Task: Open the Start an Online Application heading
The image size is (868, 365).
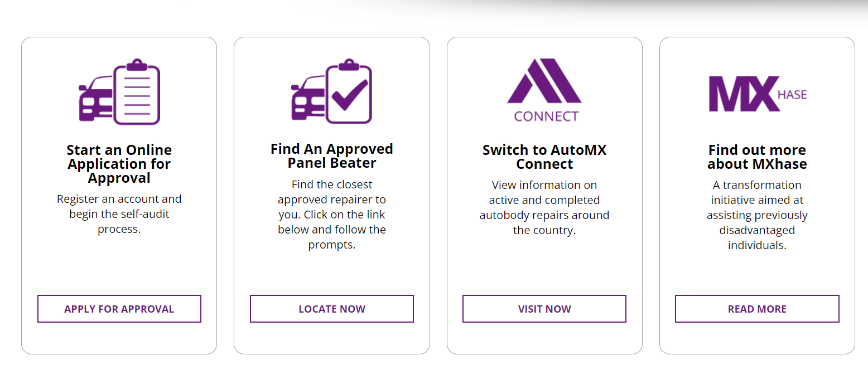Action: [119, 164]
